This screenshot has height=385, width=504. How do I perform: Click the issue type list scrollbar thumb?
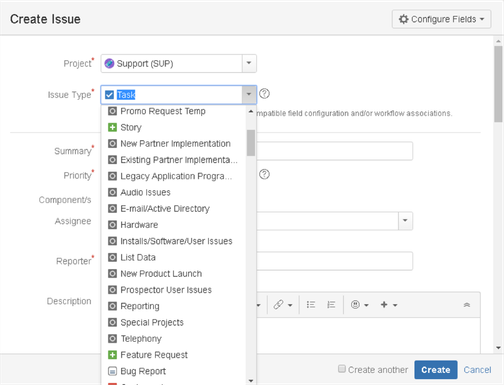tap(251, 143)
